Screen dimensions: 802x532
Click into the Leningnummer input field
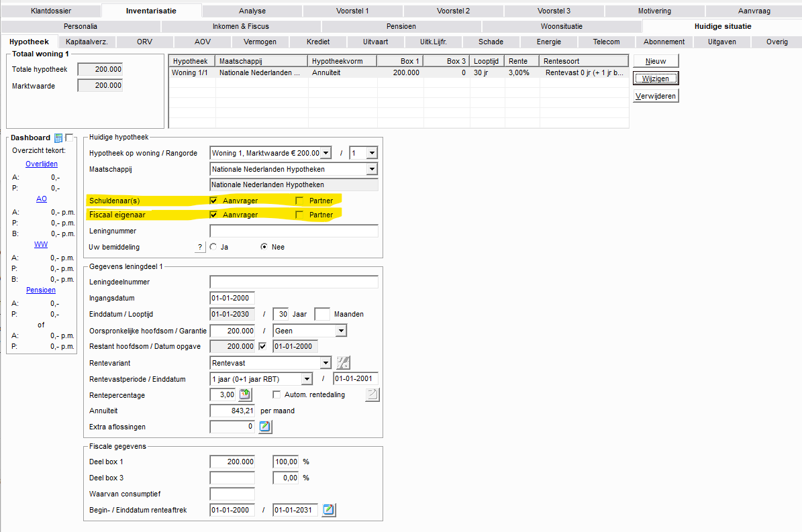coord(293,231)
